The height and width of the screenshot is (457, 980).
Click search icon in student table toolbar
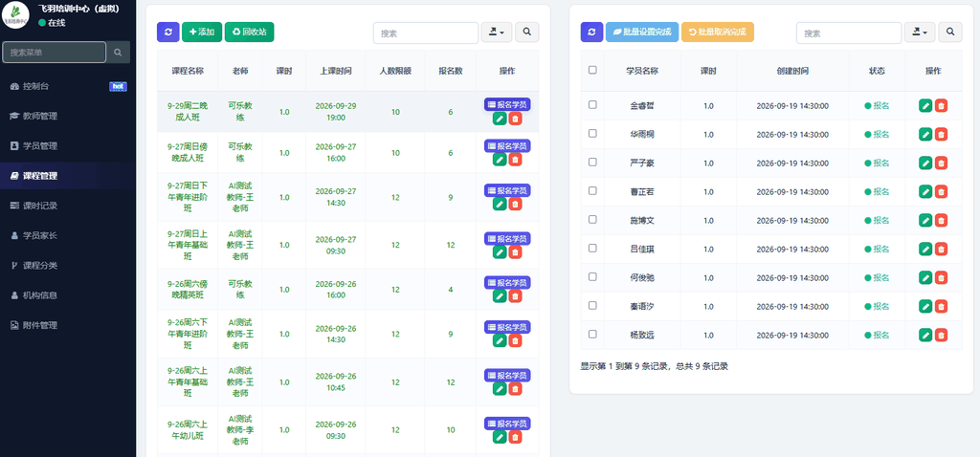pos(950,32)
